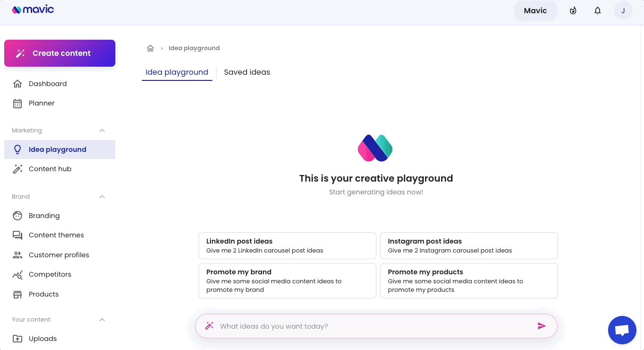Click the Content themes chat icon

pos(17,235)
